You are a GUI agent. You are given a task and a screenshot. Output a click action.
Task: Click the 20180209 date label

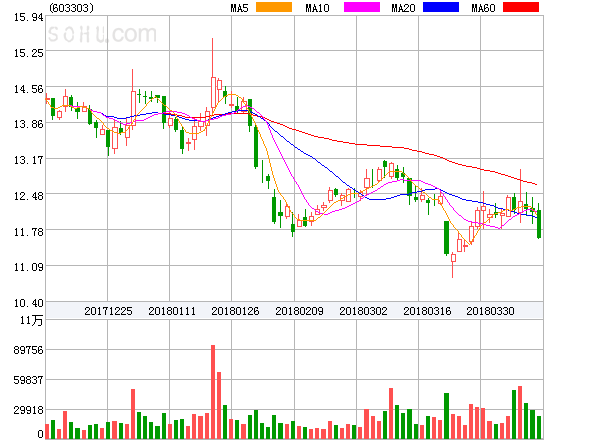pyautogui.click(x=299, y=311)
